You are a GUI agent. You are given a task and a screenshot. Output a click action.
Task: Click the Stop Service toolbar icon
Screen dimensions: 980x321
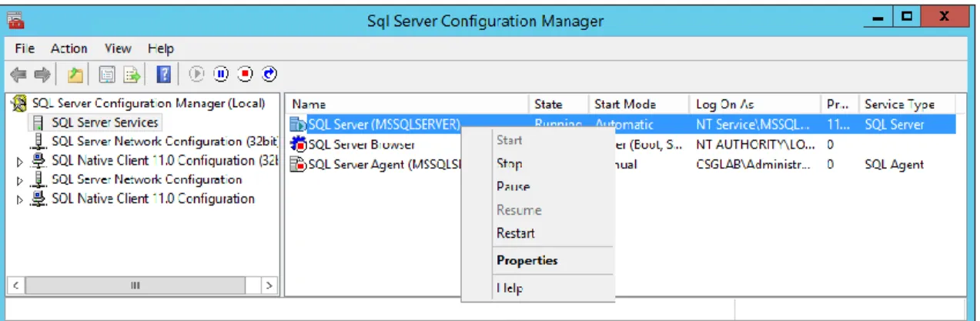click(246, 74)
